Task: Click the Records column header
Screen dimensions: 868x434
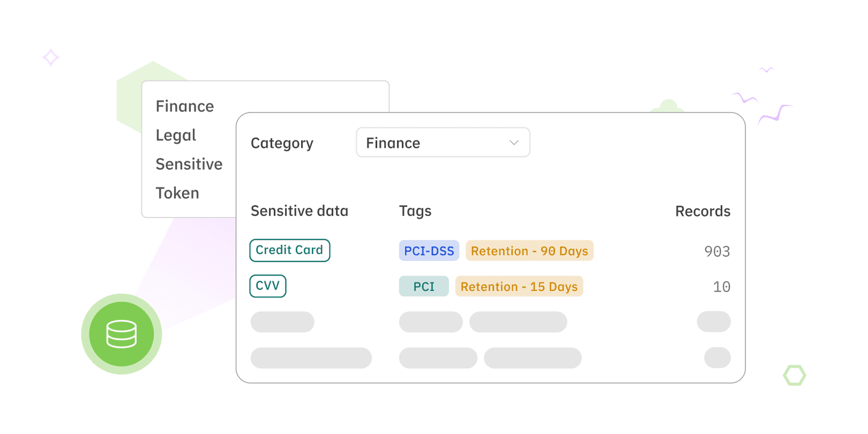Action: [702, 212]
